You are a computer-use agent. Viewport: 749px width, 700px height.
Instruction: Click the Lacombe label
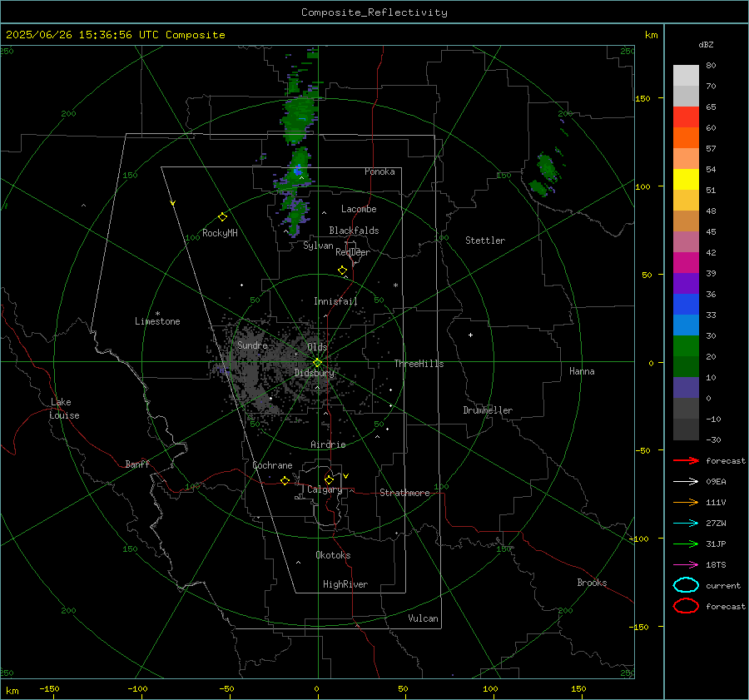coord(359,209)
